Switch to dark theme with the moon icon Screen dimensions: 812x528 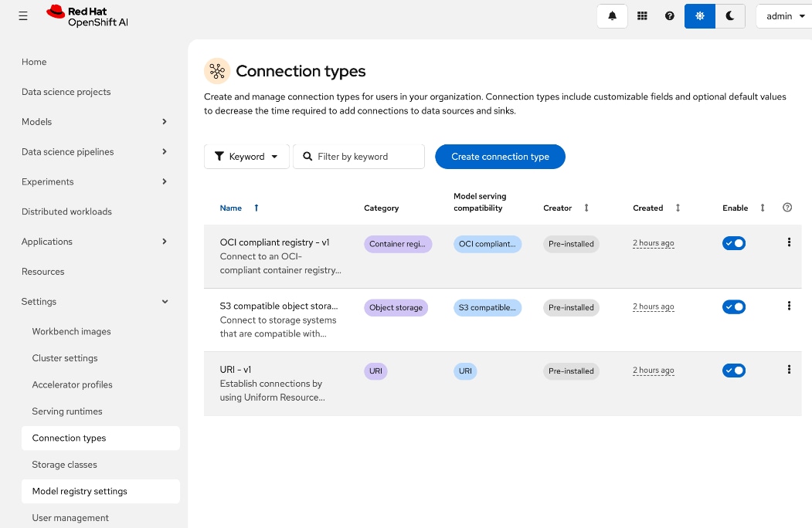pos(730,15)
